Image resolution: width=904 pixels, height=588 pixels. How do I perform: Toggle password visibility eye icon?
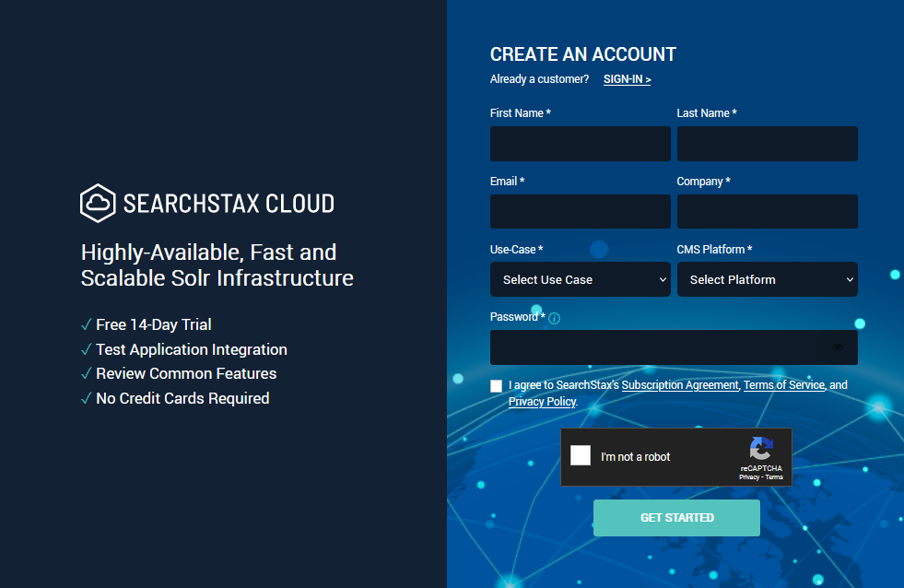(837, 347)
